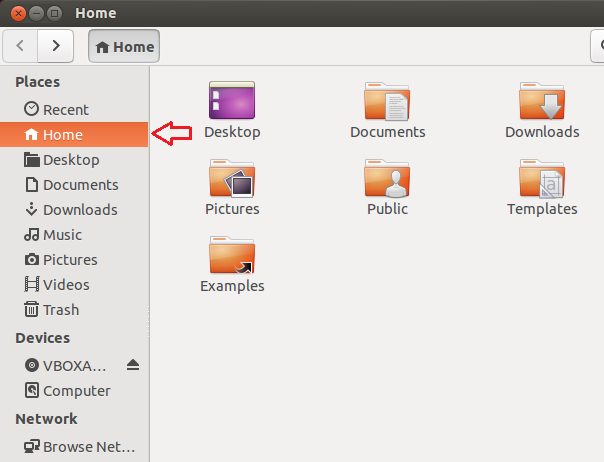Viewport: 604px width, 462px height.
Task: Eject the VBOXA... device
Action: coord(133,365)
